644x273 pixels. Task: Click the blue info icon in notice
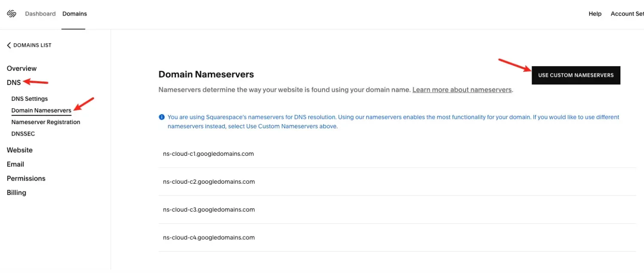pos(162,117)
